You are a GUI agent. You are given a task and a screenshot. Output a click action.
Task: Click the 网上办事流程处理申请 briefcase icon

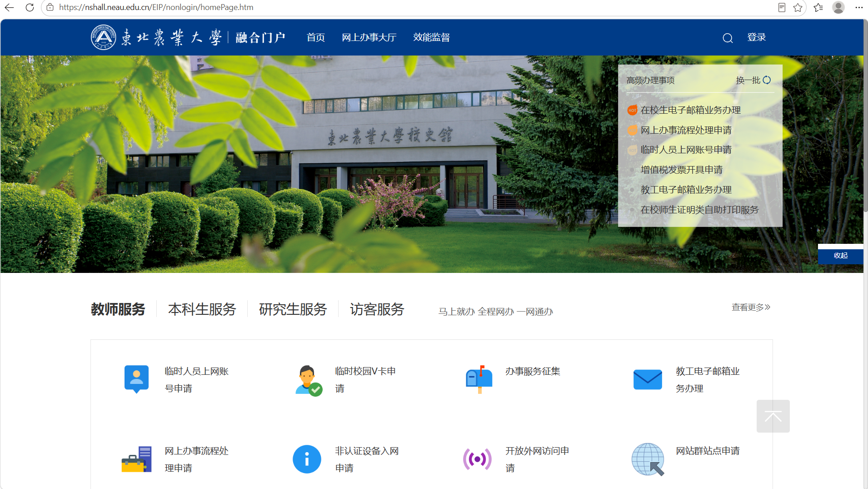136,459
